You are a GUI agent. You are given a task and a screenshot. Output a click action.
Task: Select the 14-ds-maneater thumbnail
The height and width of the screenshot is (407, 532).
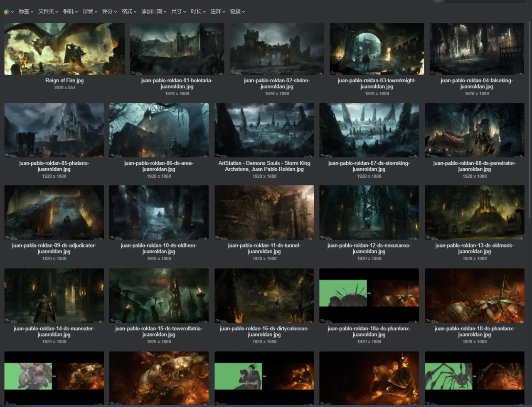pos(54,295)
